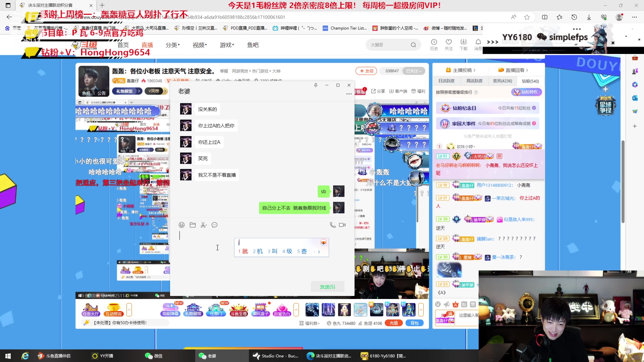
Task: Take a screenshot with the scissors icon
Action: 204,225
